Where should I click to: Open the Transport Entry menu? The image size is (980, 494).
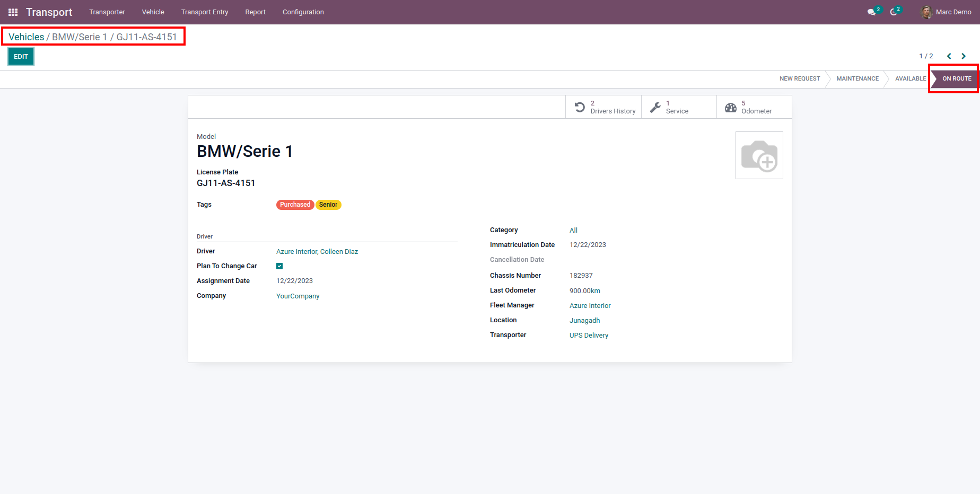(x=205, y=12)
